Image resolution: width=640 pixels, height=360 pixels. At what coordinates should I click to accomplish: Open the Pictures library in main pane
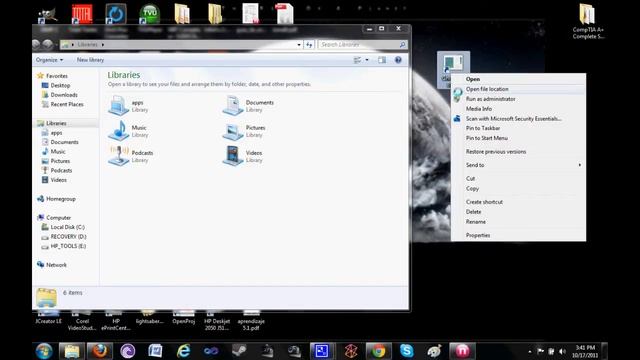(233, 131)
